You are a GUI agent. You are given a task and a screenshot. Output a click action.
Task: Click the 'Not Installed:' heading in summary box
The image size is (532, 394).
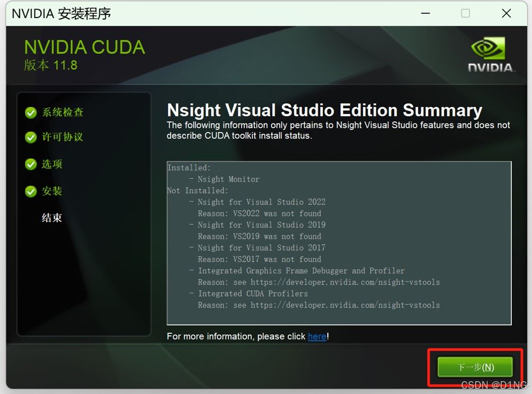click(198, 191)
